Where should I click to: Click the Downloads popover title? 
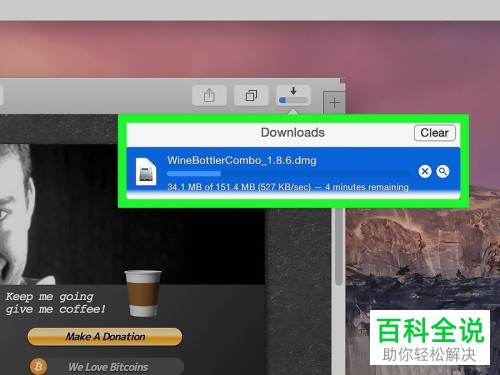293,133
